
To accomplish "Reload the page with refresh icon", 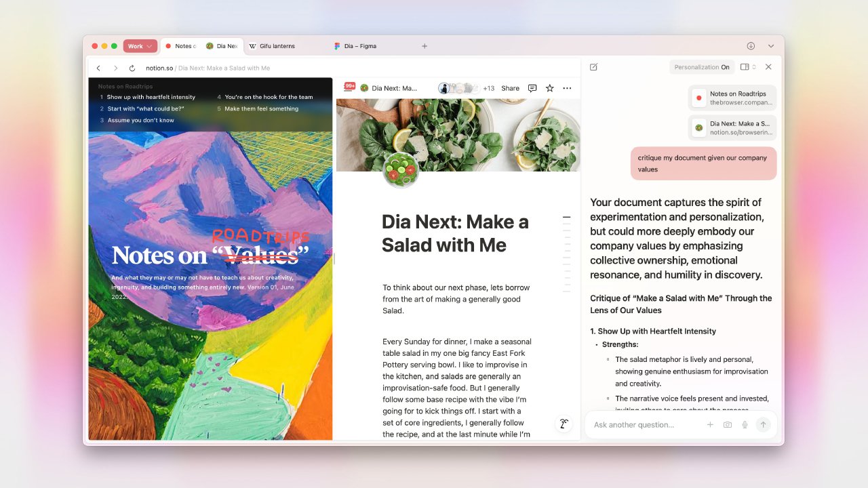I will [x=132, y=68].
